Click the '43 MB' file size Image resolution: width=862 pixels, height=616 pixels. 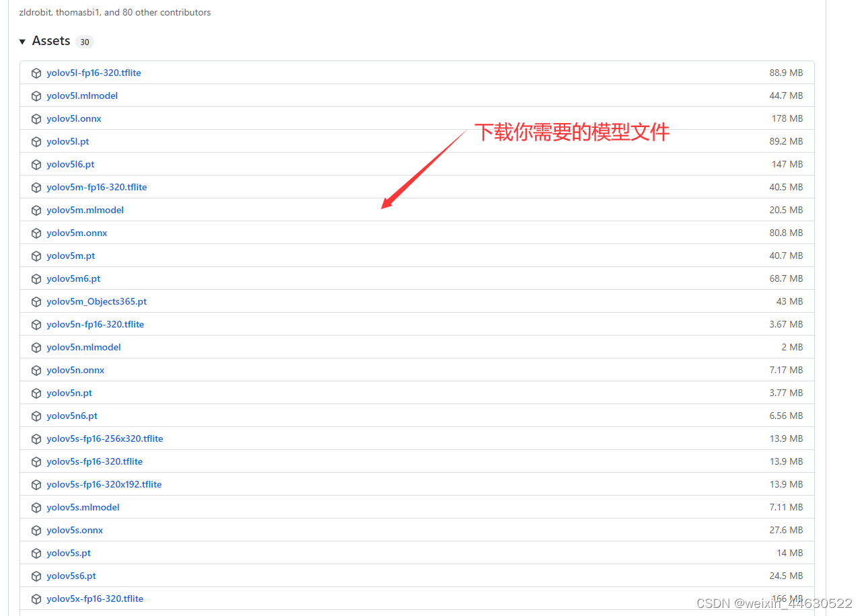[790, 301]
